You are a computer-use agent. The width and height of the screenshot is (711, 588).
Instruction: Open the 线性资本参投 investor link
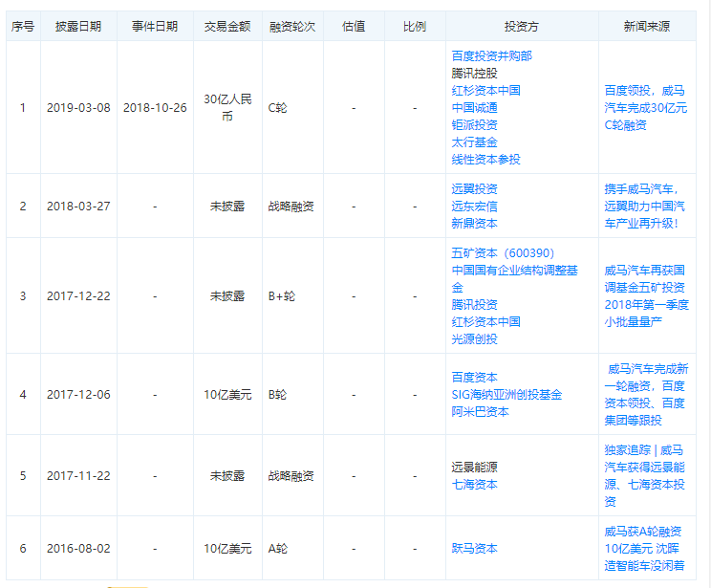485,160
